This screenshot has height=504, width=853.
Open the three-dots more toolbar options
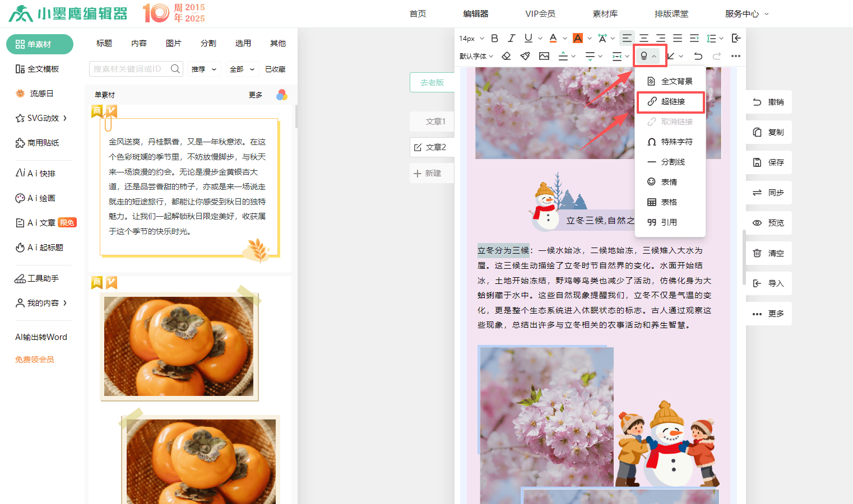pos(736,56)
